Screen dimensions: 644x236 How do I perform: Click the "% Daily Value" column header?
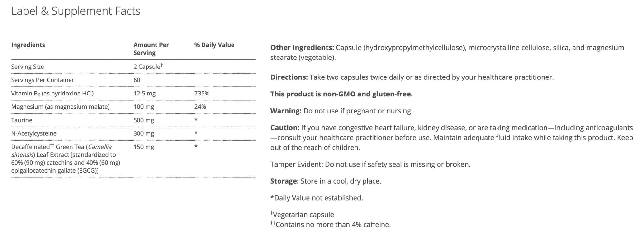tap(214, 45)
